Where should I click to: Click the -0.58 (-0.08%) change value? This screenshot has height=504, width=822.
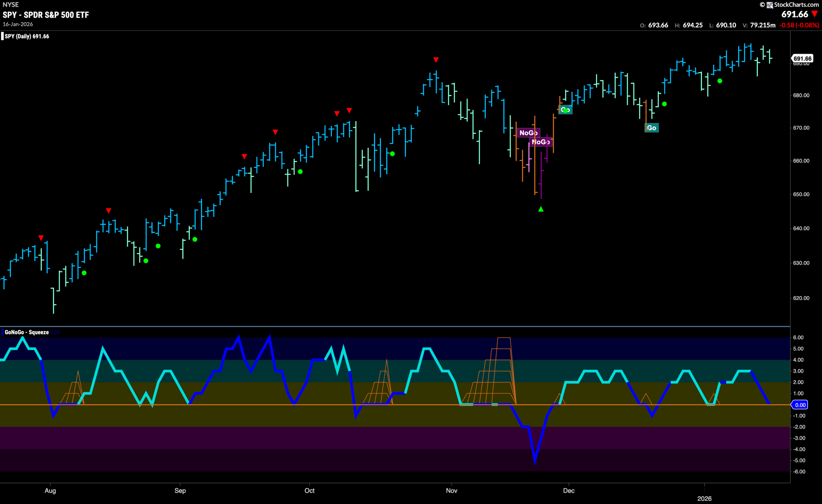(x=799, y=25)
